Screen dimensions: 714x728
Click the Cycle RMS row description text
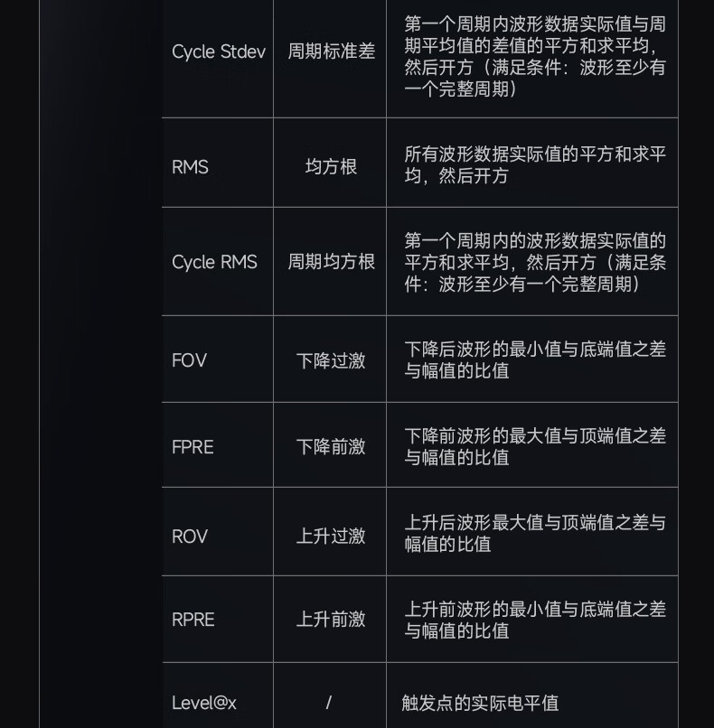click(534, 262)
